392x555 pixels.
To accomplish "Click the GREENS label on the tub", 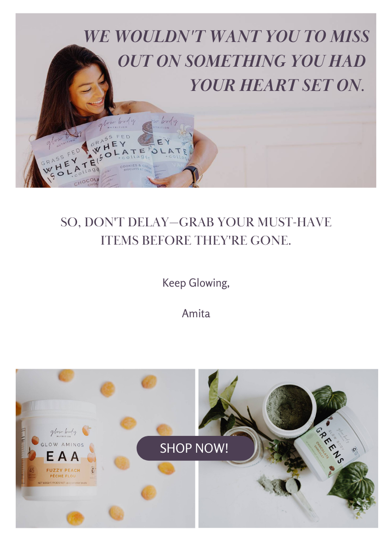I will click(x=329, y=445).
